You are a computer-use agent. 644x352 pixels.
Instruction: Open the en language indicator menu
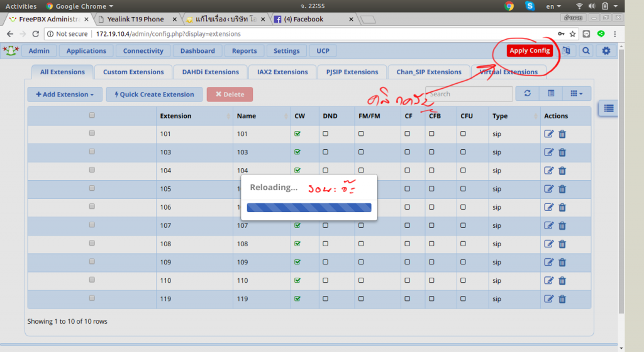(x=553, y=6)
